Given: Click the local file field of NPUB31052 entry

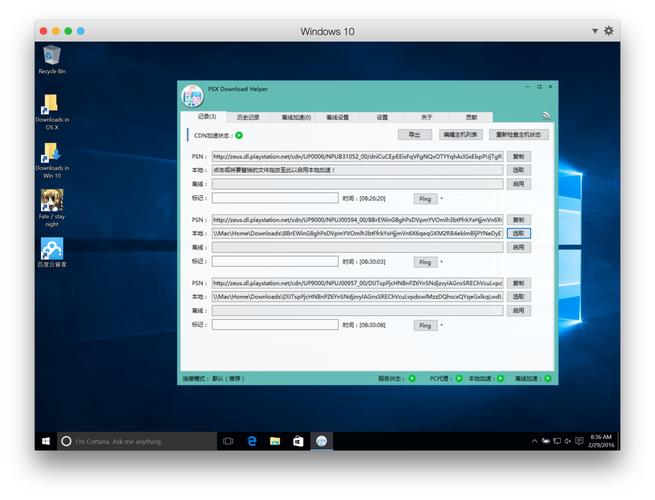Looking at the screenshot, I should (x=358, y=170).
